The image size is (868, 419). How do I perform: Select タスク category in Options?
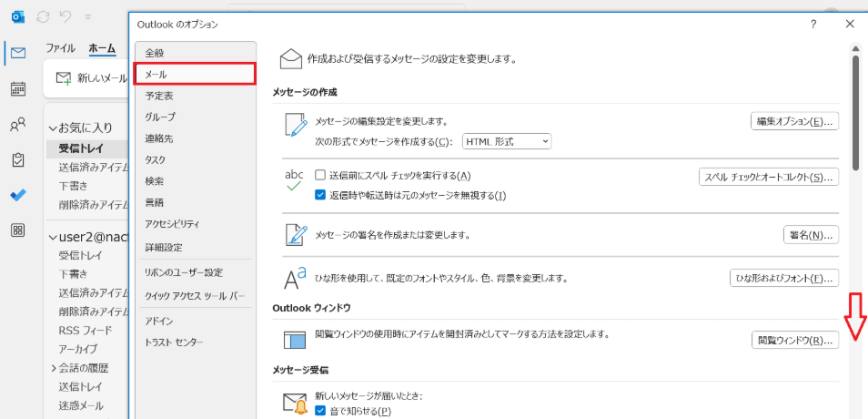click(x=195, y=159)
